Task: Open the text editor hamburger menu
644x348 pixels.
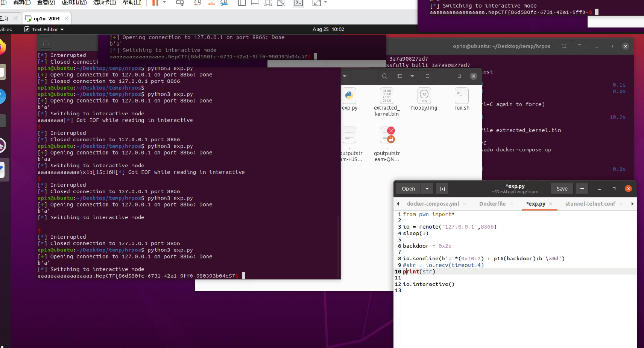Action: pos(582,189)
